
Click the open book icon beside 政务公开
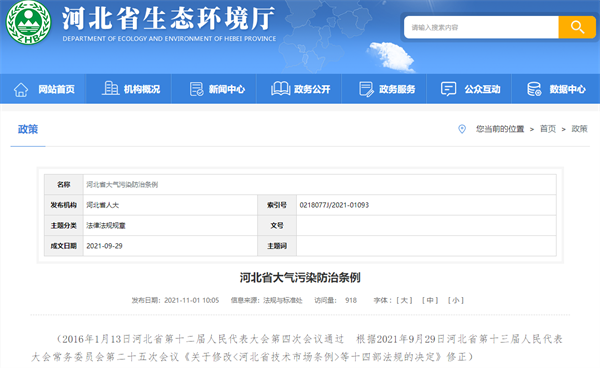pos(280,89)
